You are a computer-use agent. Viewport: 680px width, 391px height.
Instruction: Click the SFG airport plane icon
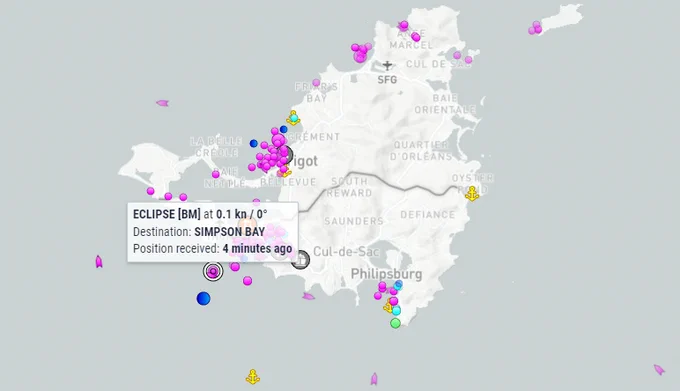point(387,65)
